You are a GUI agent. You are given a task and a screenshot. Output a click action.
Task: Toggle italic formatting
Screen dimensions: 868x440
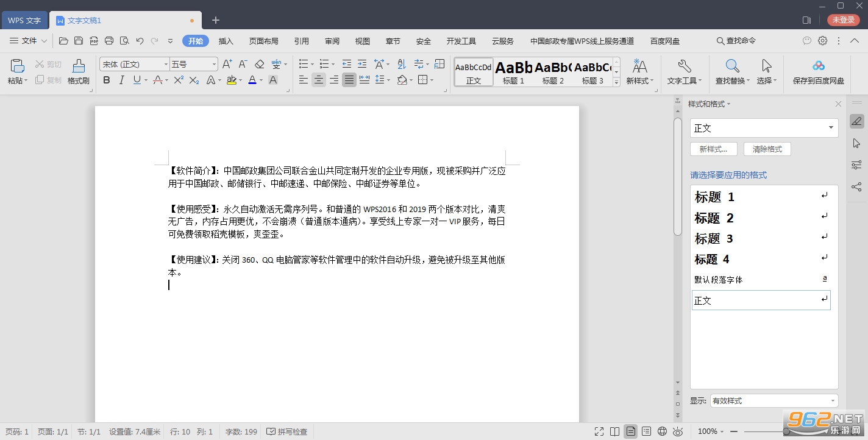point(122,80)
